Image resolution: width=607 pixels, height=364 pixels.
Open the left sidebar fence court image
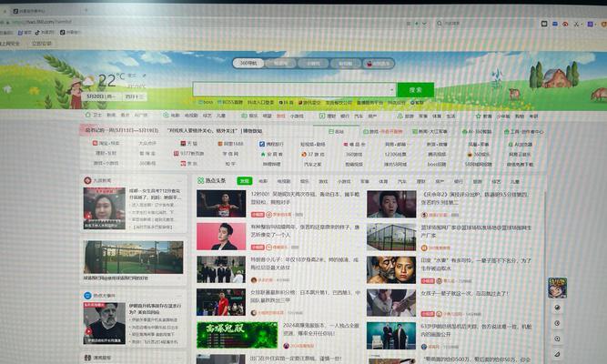pos(133,258)
